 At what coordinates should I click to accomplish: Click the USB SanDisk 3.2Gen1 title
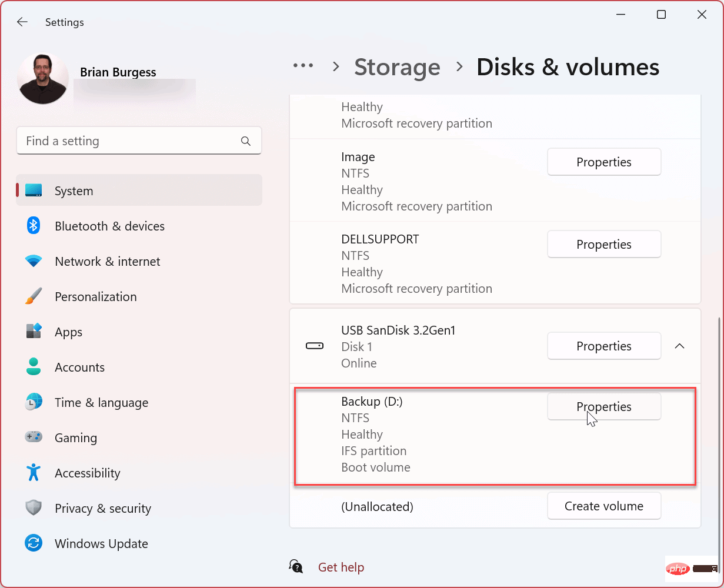pos(398,330)
